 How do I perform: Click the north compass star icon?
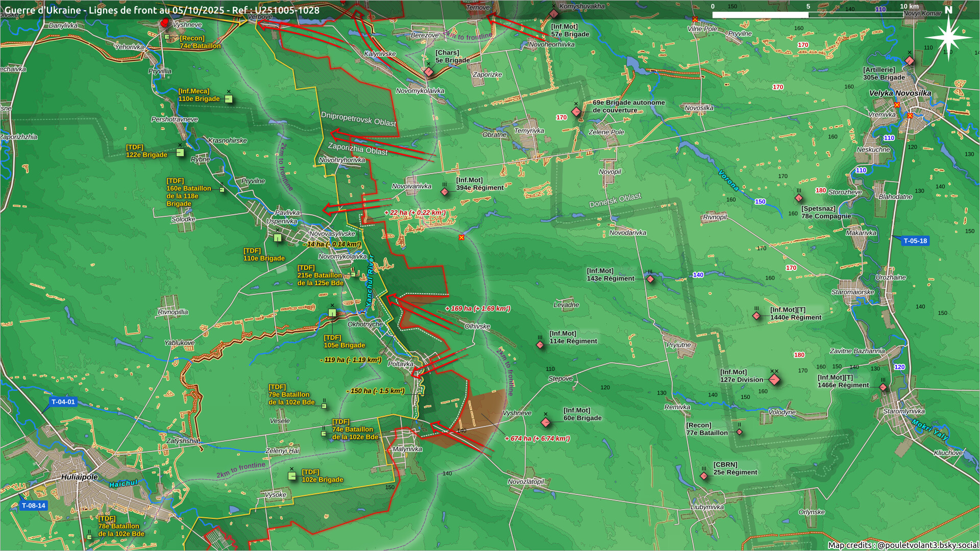click(x=948, y=37)
